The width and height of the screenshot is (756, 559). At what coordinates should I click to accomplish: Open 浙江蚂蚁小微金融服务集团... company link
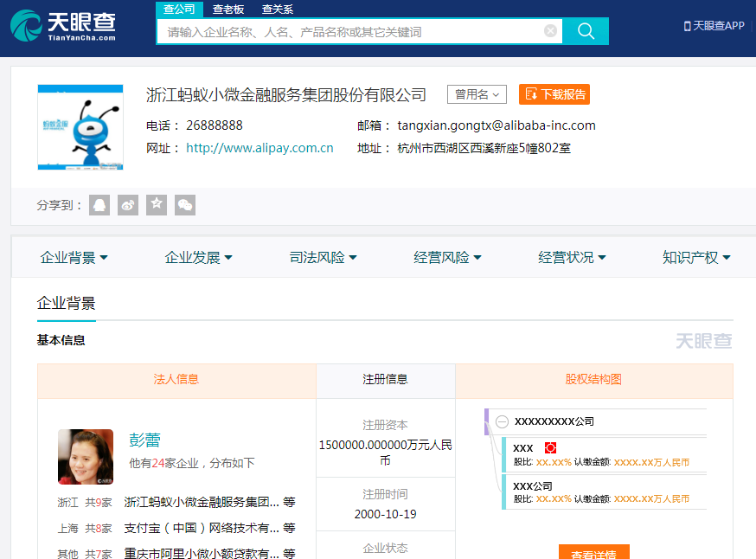coord(202,502)
